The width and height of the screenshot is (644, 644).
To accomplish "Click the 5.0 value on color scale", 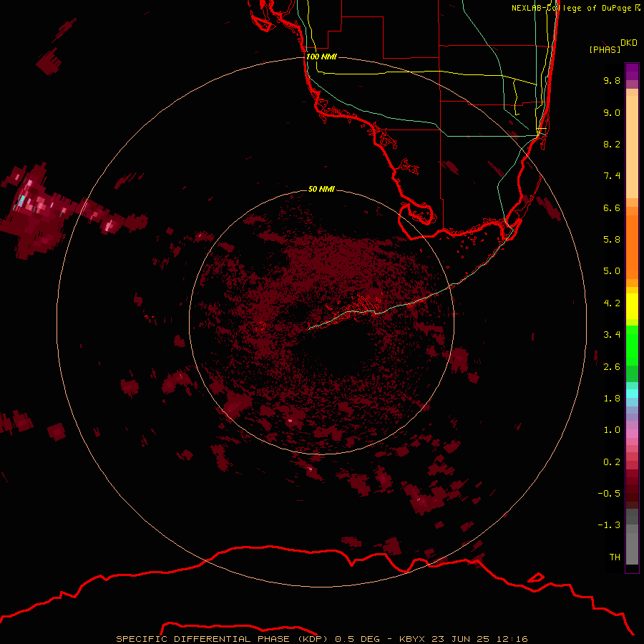I will 612,271.
